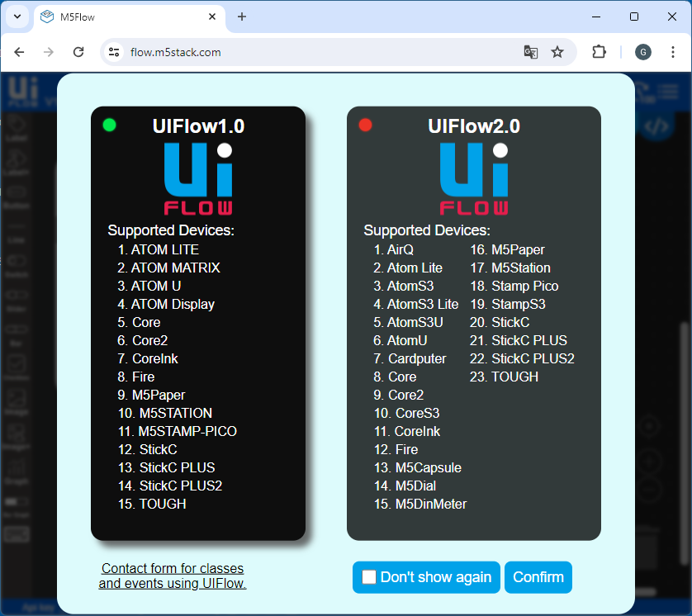
Task: Open the translate page icon
Action: coord(530,52)
